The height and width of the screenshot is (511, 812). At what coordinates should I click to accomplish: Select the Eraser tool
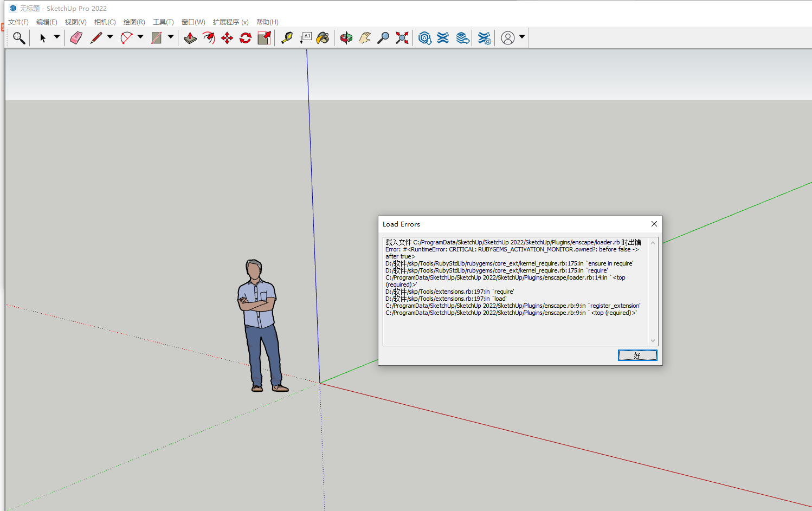pos(76,38)
